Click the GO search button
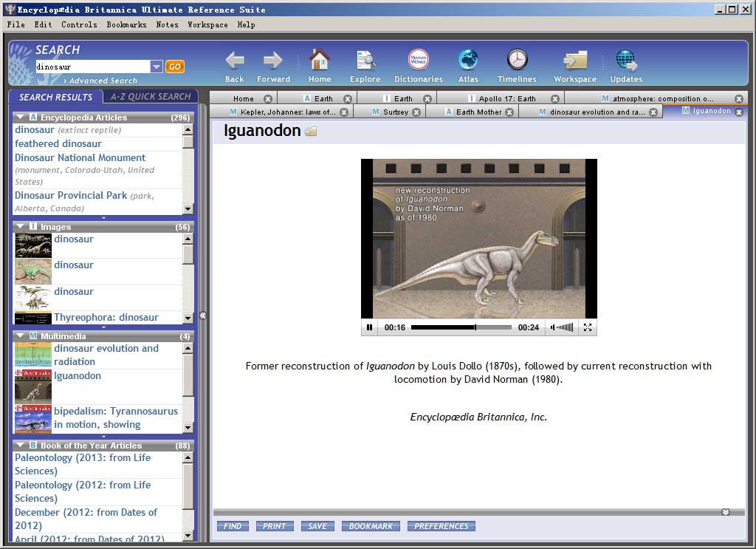This screenshot has height=549, width=756. click(x=174, y=67)
